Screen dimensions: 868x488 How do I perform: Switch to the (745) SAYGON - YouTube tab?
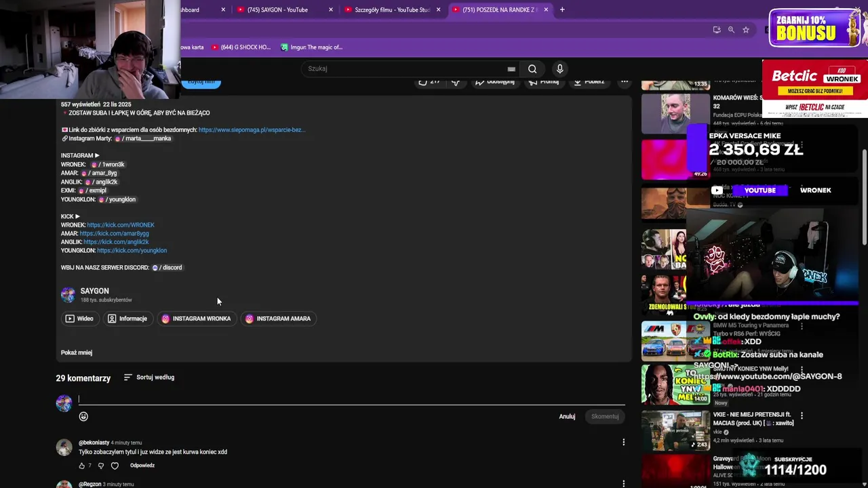277,9
